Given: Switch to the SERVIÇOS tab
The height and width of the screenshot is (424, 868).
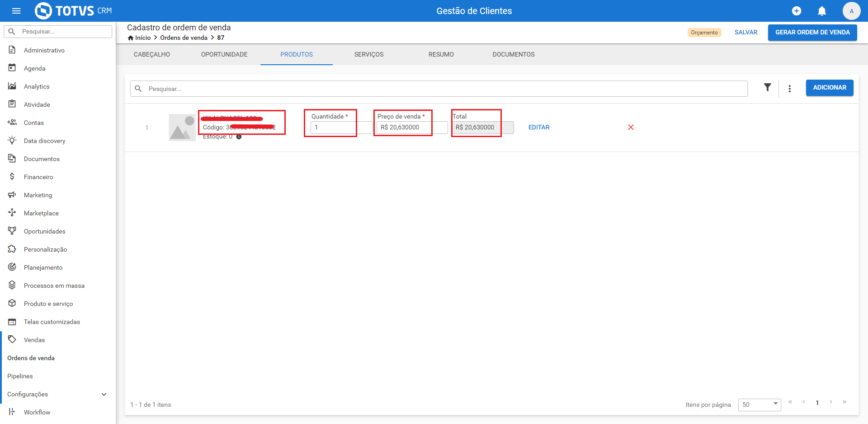Looking at the screenshot, I should (369, 54).
